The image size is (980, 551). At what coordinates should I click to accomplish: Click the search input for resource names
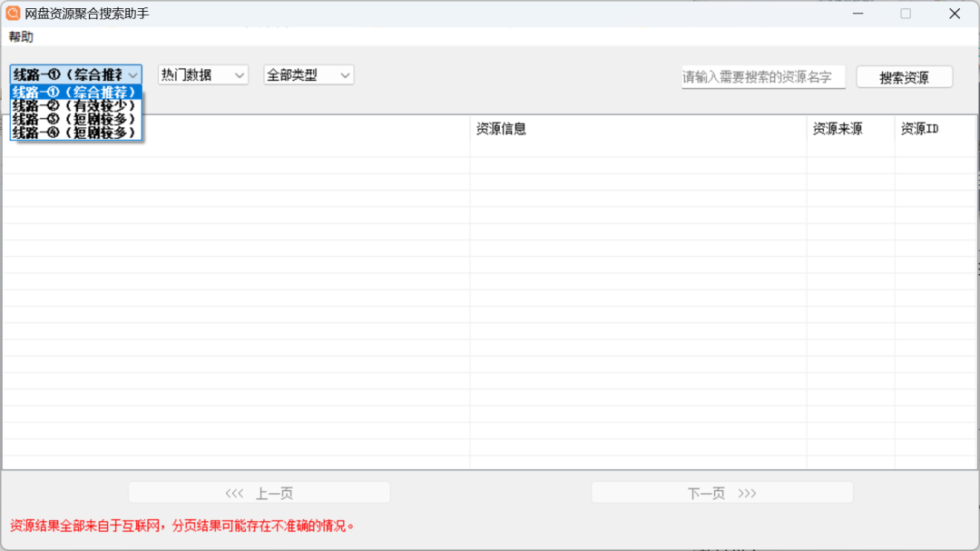click(x=762, y=77)
